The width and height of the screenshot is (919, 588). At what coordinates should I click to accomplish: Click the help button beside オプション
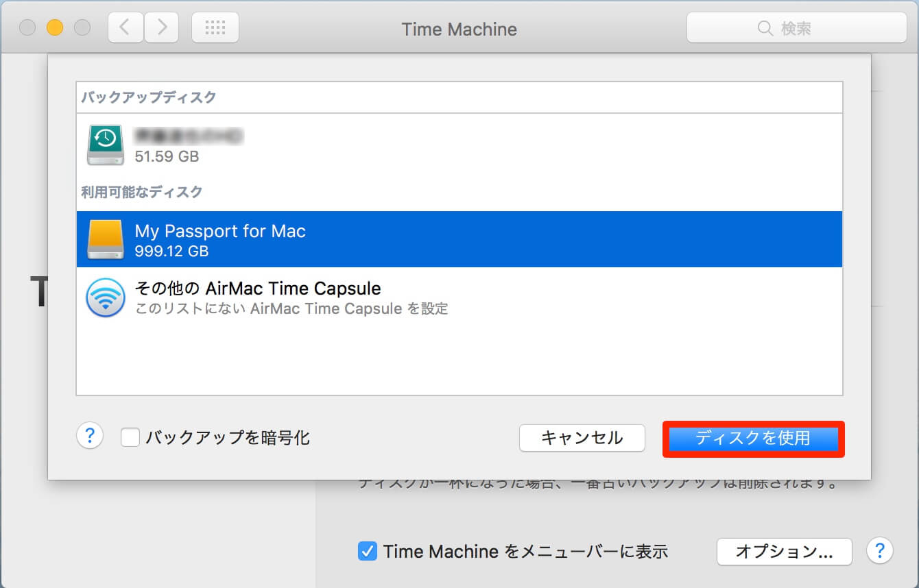(880, 550)
